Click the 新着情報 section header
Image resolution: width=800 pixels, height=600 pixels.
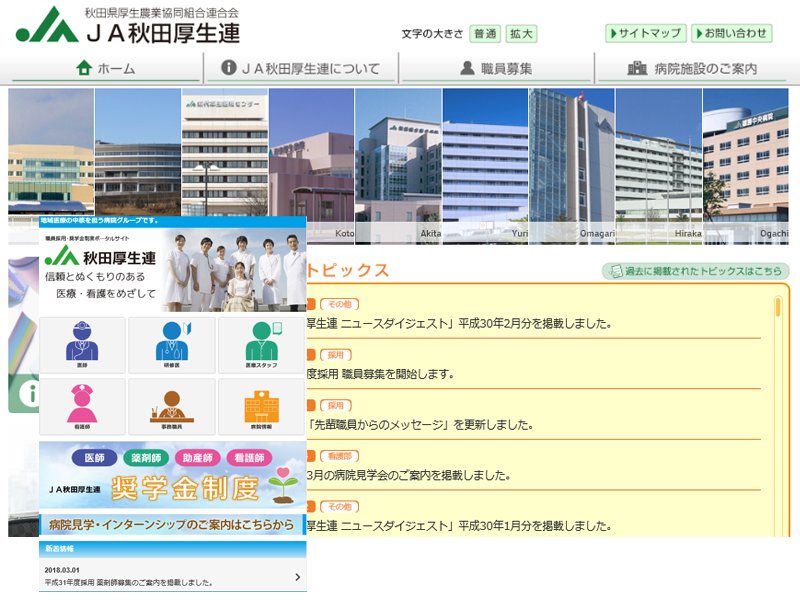click(x=173, y=549)
